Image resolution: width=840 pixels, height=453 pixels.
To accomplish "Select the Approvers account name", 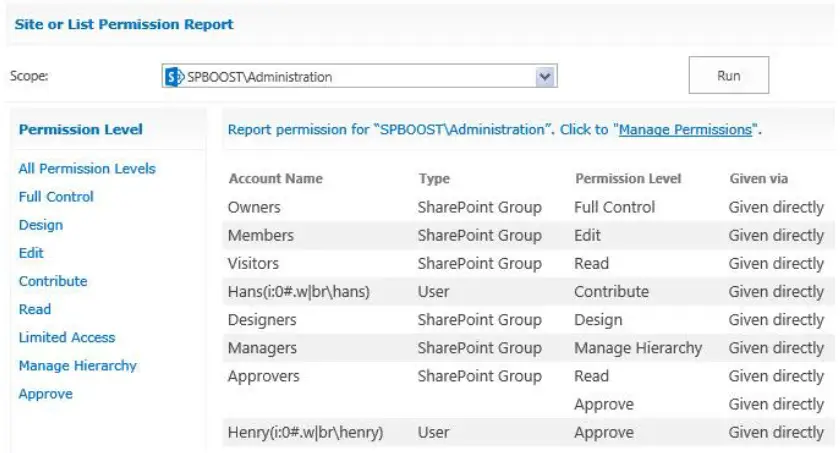I will [264, 376].
